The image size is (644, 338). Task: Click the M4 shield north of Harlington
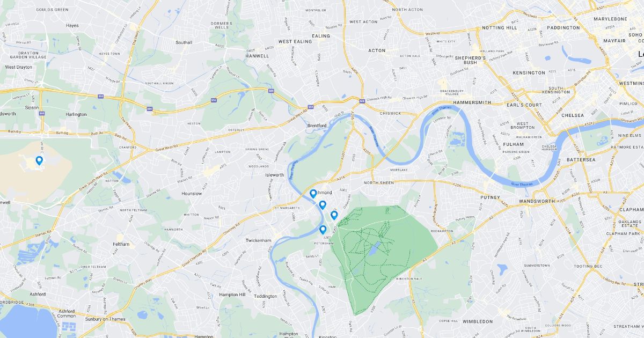click(100, 96)
